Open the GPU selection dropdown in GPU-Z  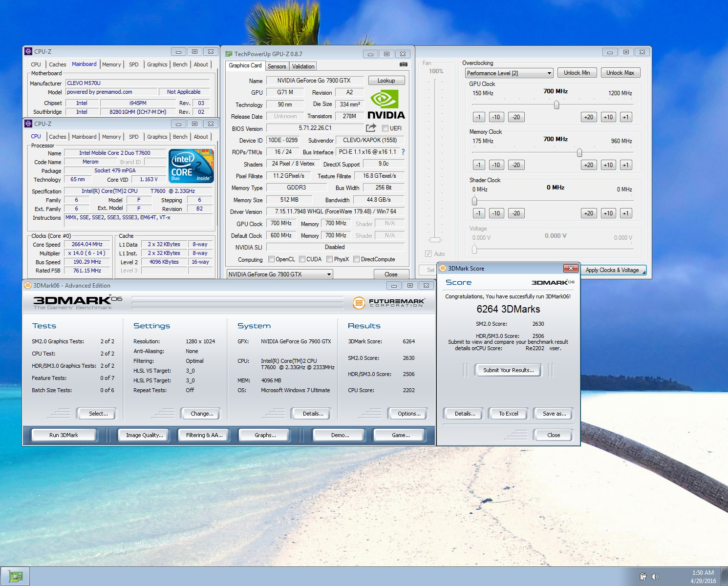[280, 274]
